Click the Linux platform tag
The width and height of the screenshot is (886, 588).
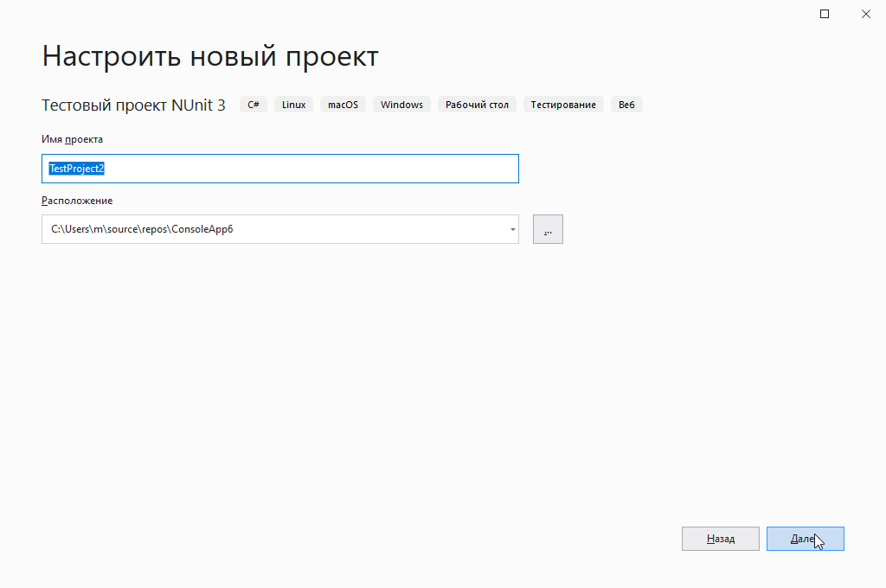[293, 105]
